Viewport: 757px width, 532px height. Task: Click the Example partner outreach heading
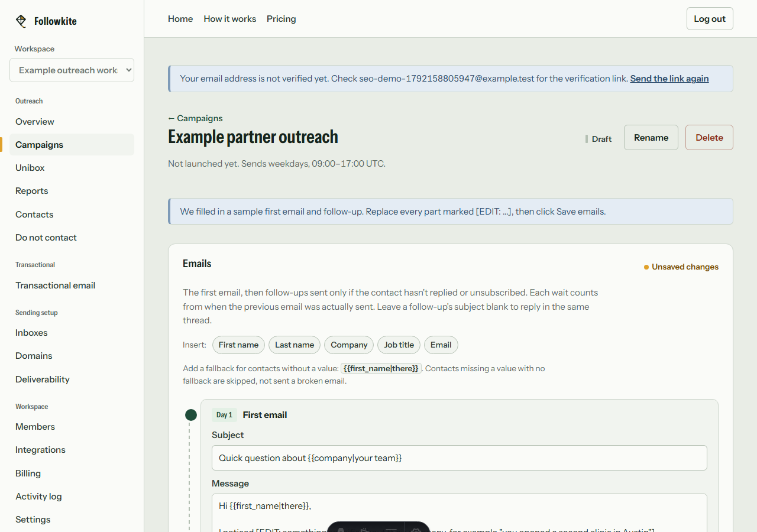(x=253, y=137)
